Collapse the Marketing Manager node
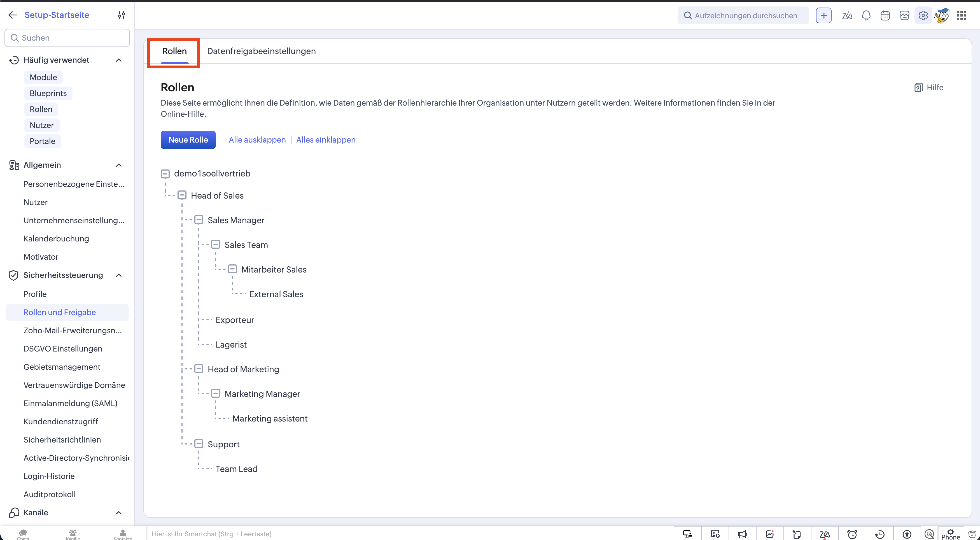 click(215, 394)
